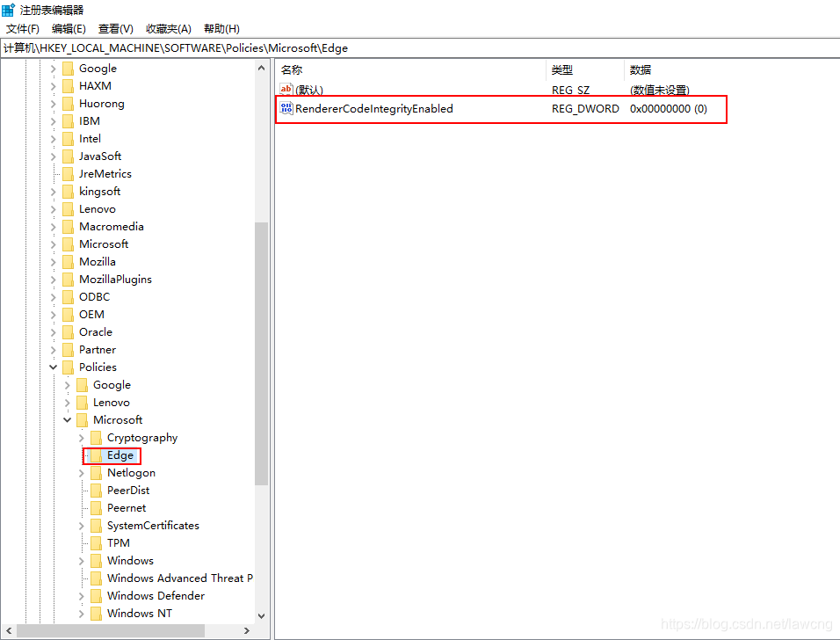
Task: Click the JreMetrics folder icon
Action: 68,174
